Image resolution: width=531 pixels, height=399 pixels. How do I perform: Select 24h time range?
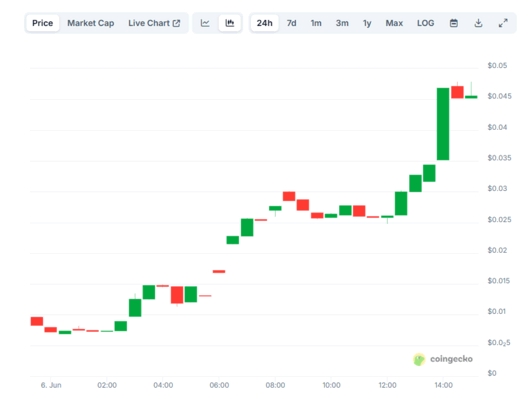264,23
